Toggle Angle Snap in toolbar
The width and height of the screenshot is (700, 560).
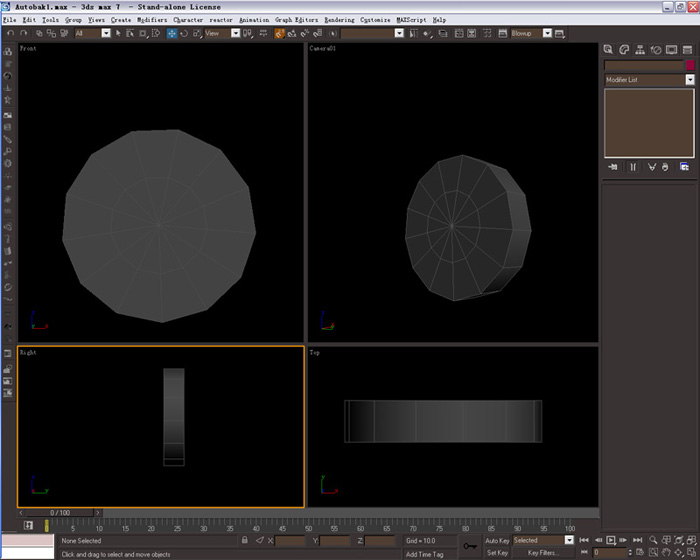[292, 33]
